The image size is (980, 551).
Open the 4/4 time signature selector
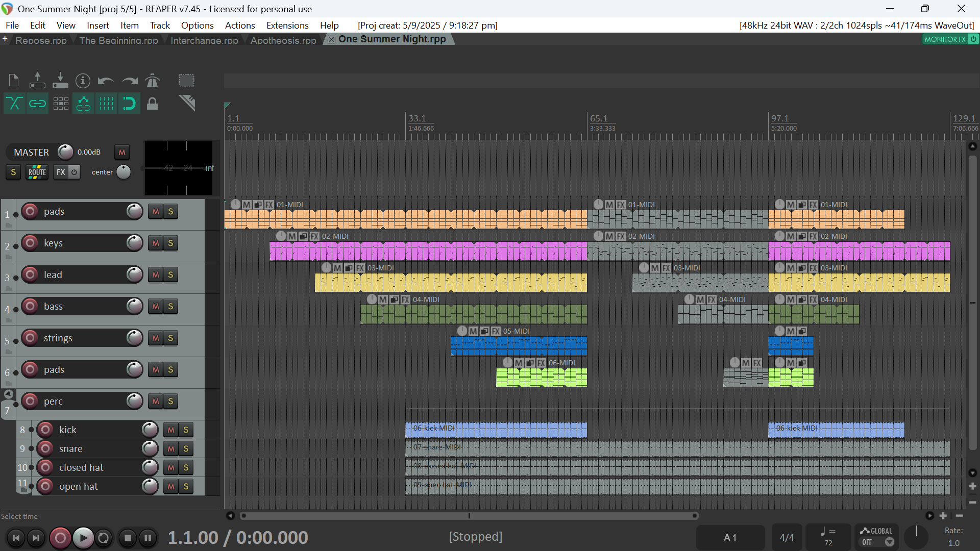tap(787, 538)
